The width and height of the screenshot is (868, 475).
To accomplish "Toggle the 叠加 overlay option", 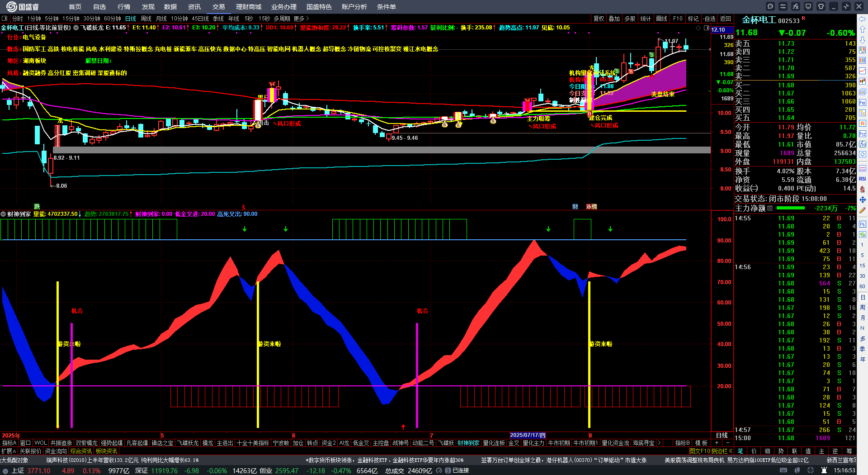I will click(x=614, y=19).
